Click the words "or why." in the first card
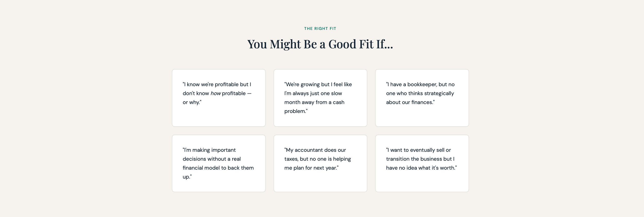Viewport: 644px width, 217px height. point(192,102)
